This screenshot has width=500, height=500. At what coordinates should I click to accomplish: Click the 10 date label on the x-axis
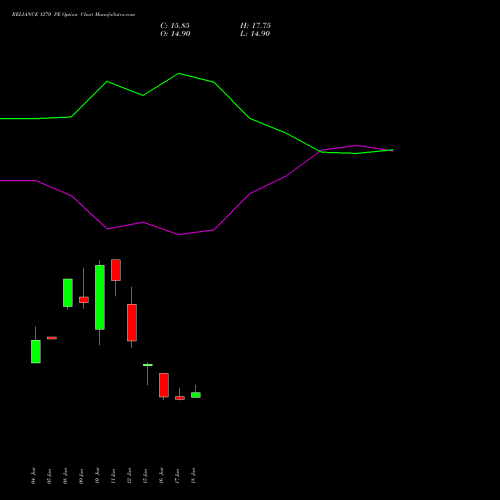pyautogui.click(x=97, y=476)
